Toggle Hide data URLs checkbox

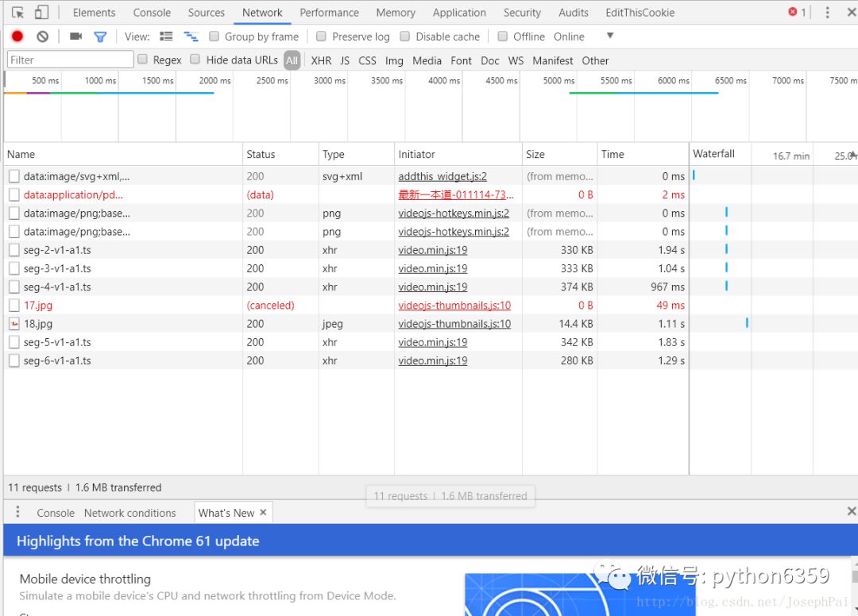tap(195, 59)
